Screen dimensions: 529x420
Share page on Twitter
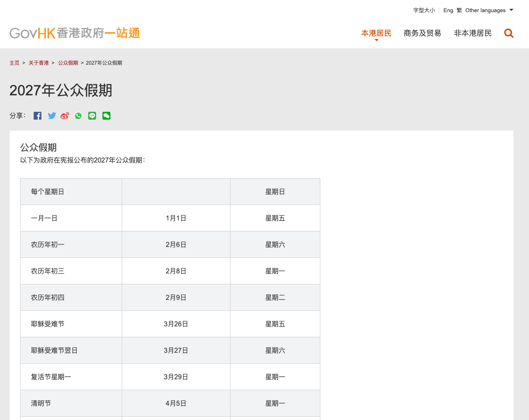52,116
